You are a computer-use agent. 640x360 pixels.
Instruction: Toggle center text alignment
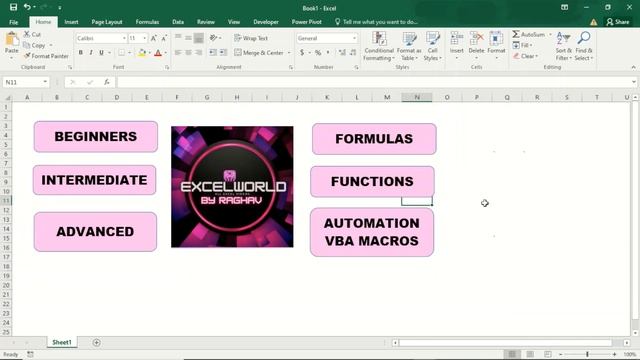click(188, 53)
